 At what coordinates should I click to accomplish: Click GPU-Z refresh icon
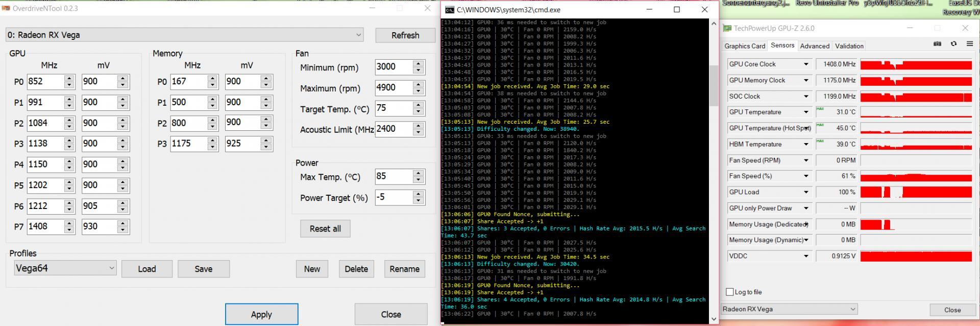(953, 44)
